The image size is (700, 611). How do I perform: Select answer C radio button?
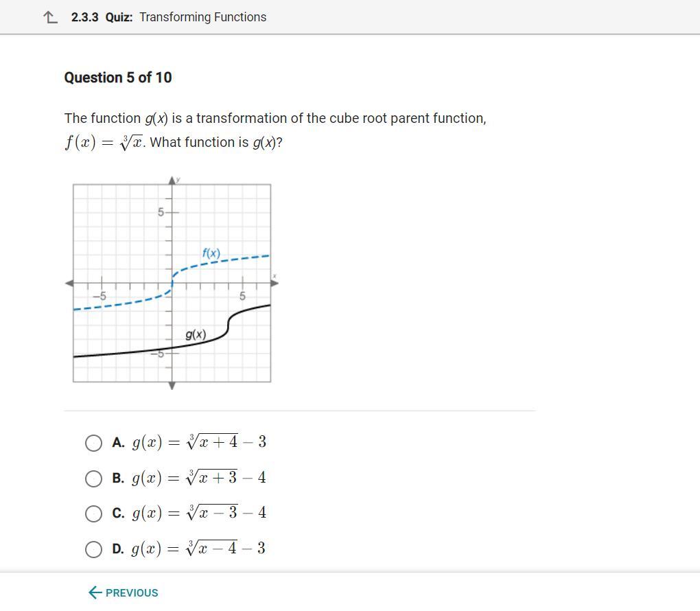pos(93,514)
